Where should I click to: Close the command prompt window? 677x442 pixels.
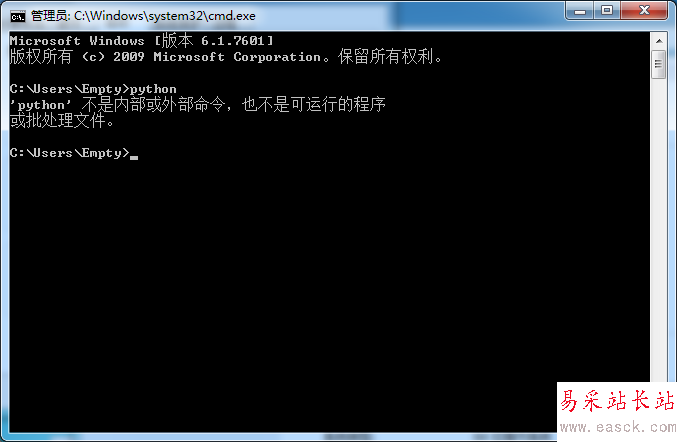coord(644,10)
